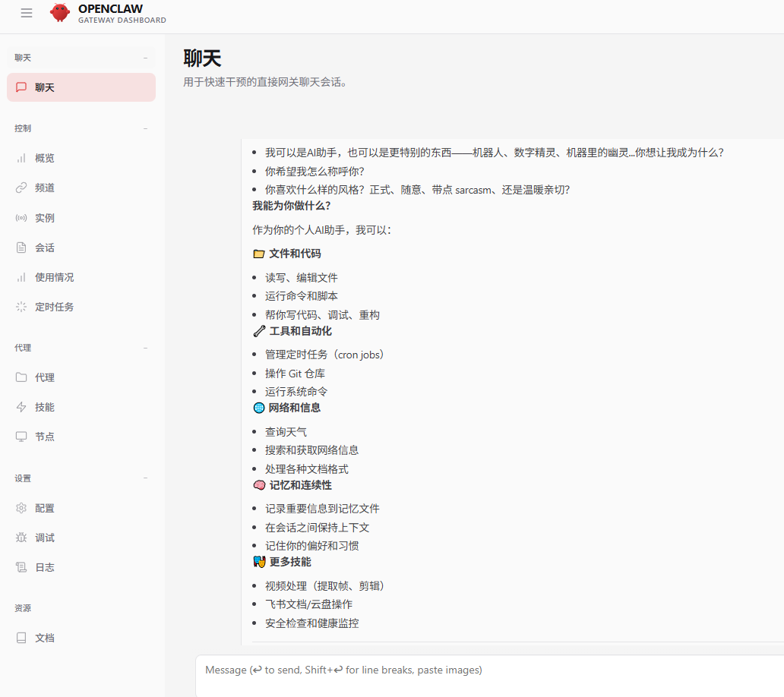This screenshot has height=697, width=784.
Task: Open the 实例 broadcast icon
Action: pos(21,218)
